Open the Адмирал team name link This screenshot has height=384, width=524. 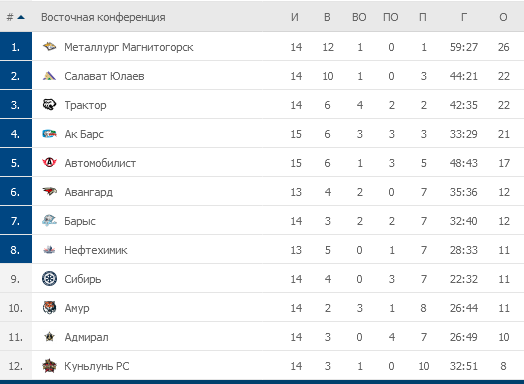[87, 337]
